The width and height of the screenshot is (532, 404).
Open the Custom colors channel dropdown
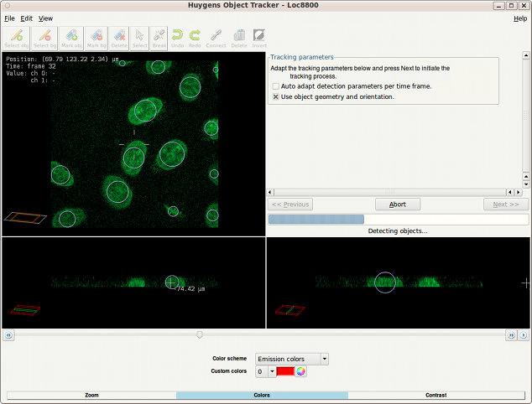pos(272,371)
